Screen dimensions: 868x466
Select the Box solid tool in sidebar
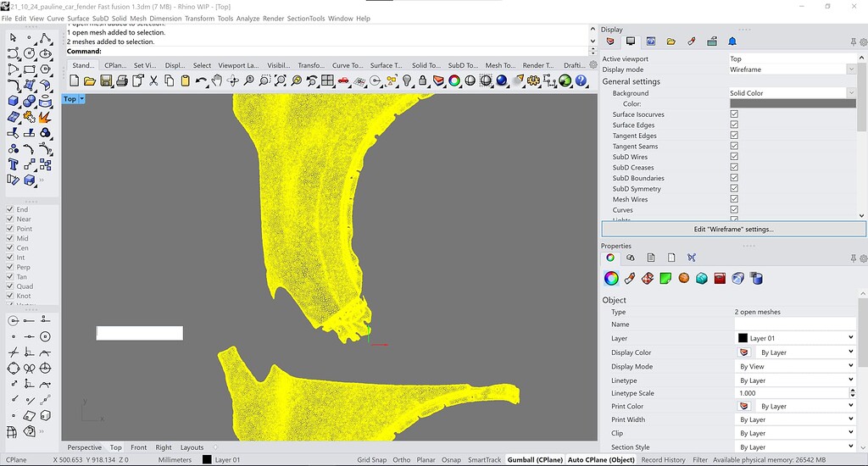pyautogui.click(x=14, y=102)
